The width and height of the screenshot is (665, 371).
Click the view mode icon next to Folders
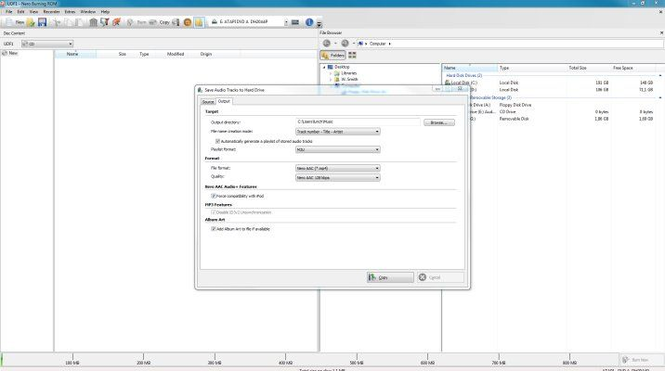click(352, 55)
